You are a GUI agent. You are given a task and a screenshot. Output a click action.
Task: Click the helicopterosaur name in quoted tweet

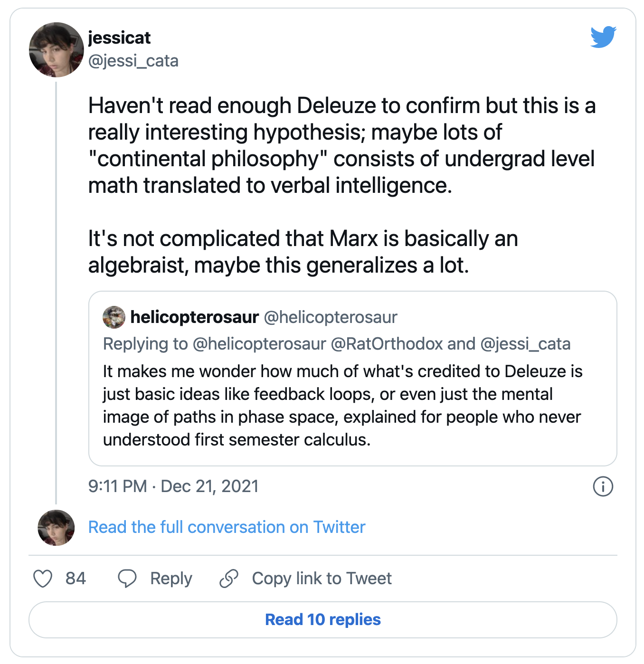click(x=194, y=317)
